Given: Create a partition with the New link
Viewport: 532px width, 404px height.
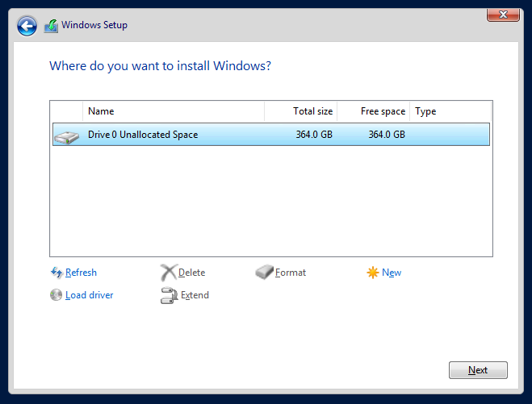Looking at the screenshot, I should [x=392, y=273].
